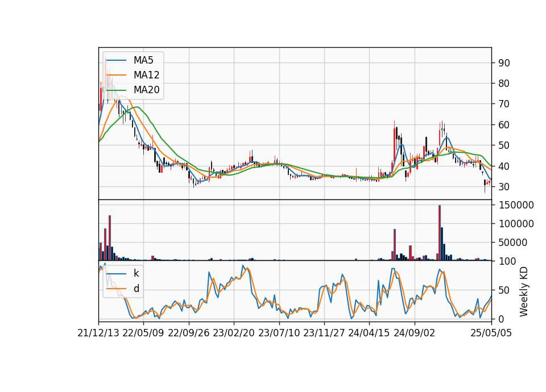
Task: Click the 22/05/09 date label
Action: [143, 333]
